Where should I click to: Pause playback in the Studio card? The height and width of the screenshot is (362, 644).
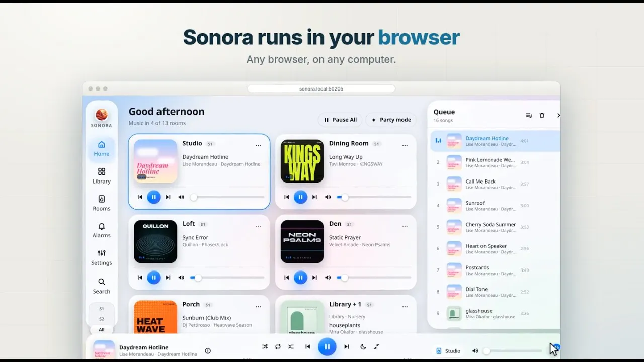coord(154,197)
